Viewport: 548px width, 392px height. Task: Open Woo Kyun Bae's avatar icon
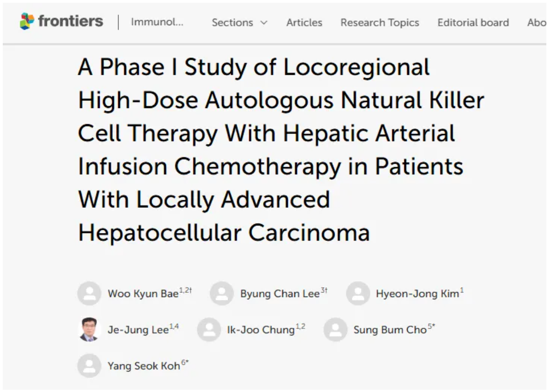point(89,293)
